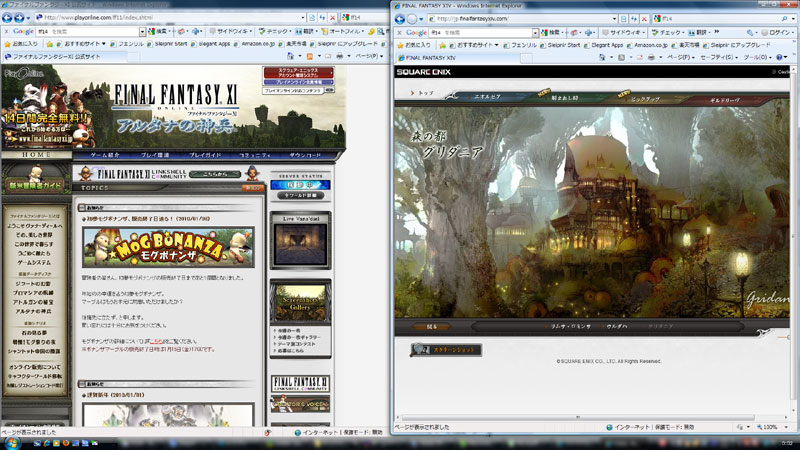Click the Google toolbar wrench settings icon in right window
Viewport: 800px width, 450px height.
coord(749,32)
